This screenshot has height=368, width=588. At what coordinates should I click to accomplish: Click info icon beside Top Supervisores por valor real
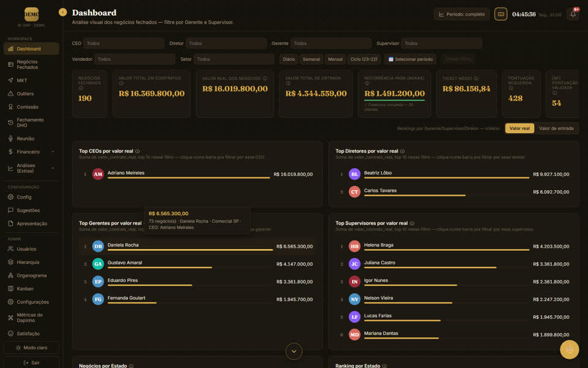(412, 223)
